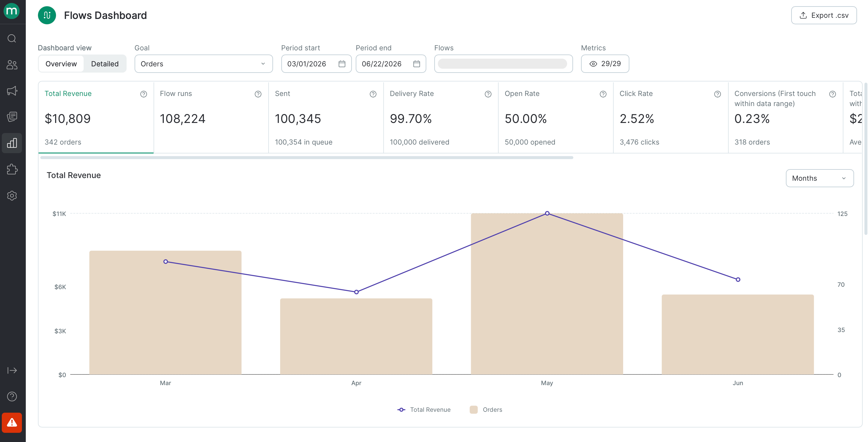Screen dimensions: 868x442
Task: Open the Goal dropdown set to Orders
Action: [x=204, y=64]
